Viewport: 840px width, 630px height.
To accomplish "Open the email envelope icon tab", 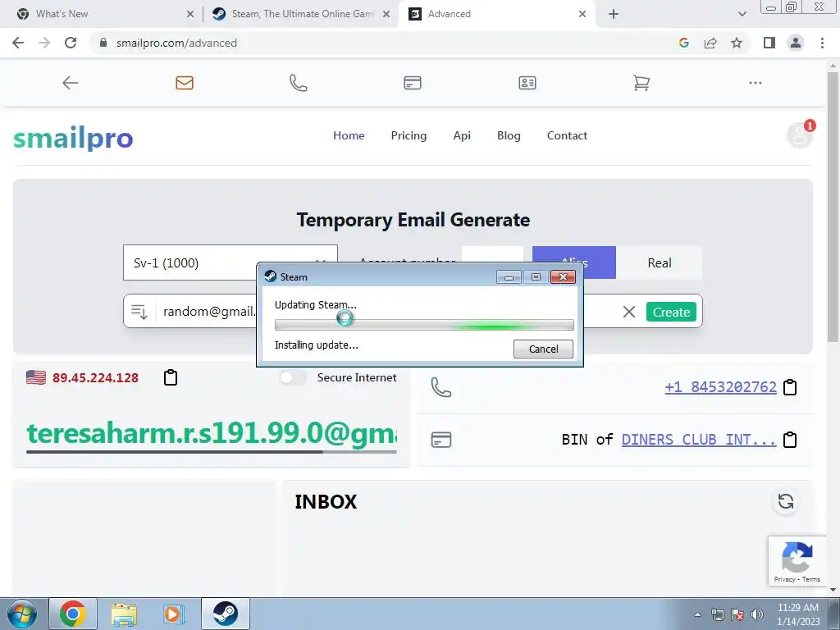I will click(x=185, y=83).
